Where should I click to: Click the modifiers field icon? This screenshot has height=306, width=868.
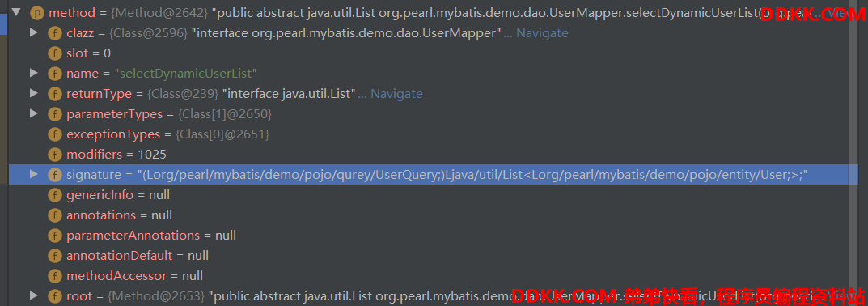pos(55,154)
